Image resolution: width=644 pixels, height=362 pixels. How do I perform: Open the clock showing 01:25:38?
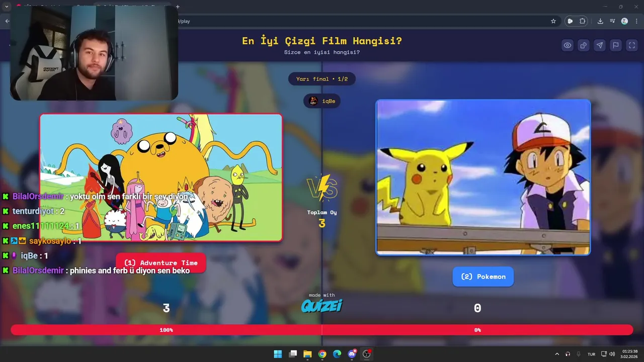630,354
